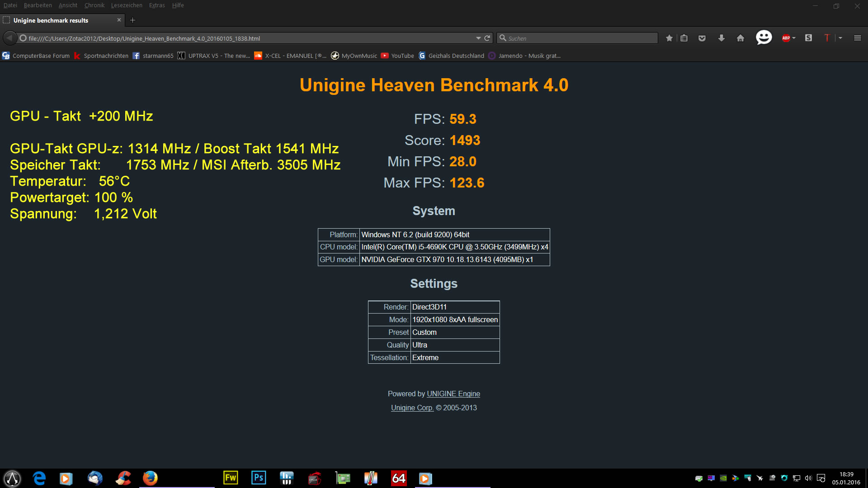The image size is (868, 488).
Task: Open the YouTube bookmark
Action: (x=397, y=56)
